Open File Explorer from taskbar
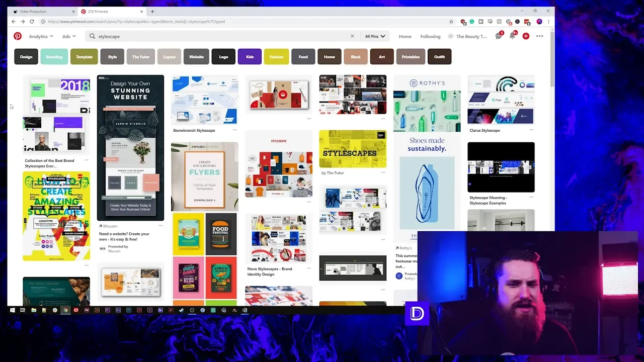This screenshot has width=644, height=362. (x=34, y=310)
